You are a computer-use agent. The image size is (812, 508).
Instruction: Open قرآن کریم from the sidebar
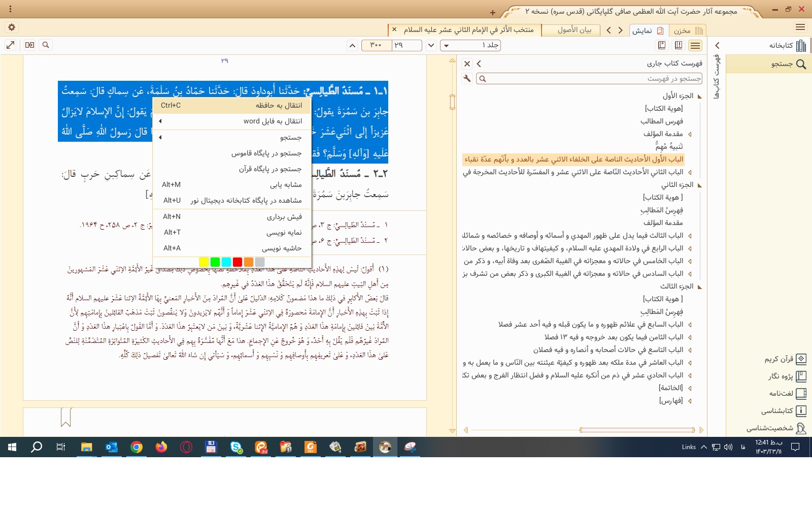[x=800, y=359]
